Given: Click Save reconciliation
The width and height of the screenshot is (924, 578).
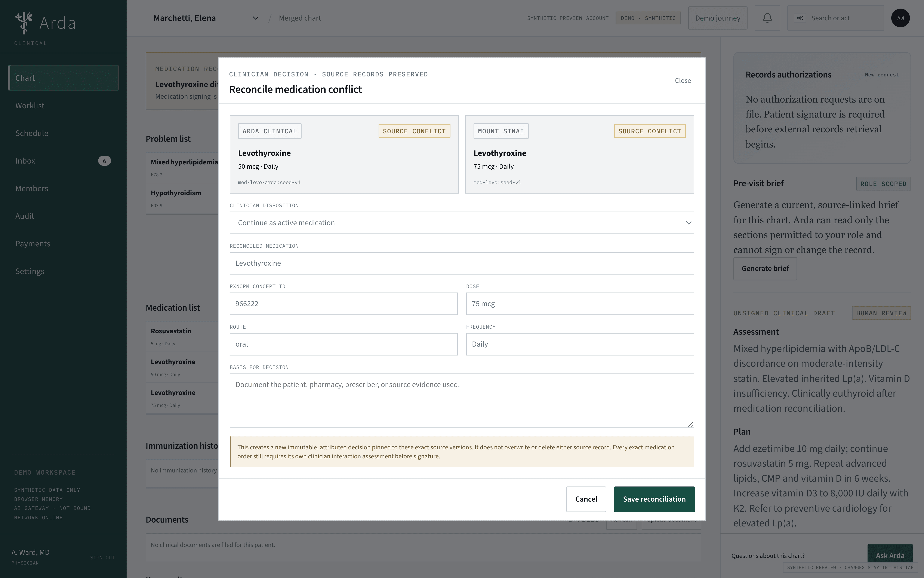Looking at the screenshot, I should pyautogui.click(x=654, y=499).
